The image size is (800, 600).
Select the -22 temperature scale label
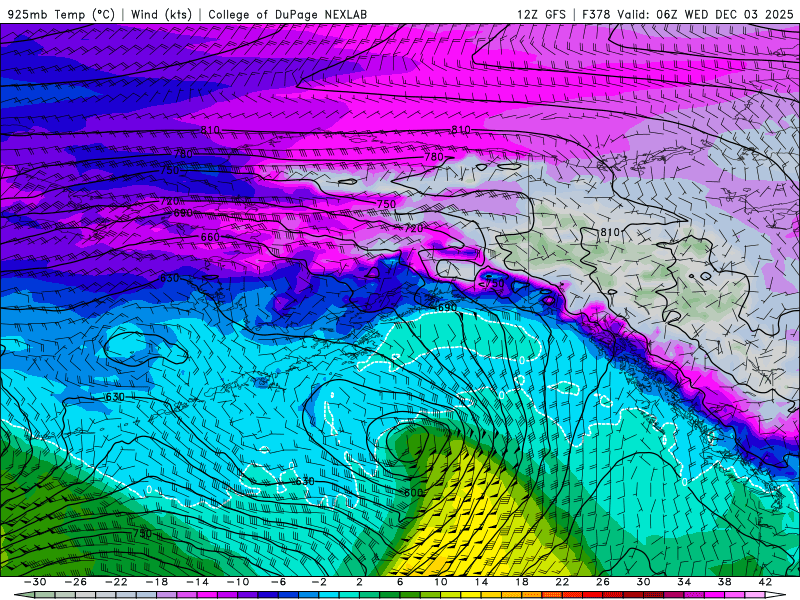coord(116,582)
